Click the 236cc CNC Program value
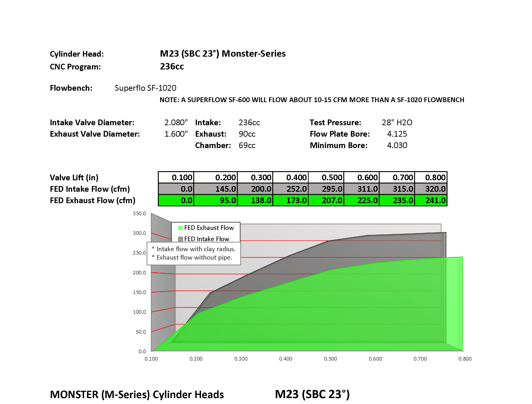The width and height of the screenshot is (532, 404). point(172,66)
